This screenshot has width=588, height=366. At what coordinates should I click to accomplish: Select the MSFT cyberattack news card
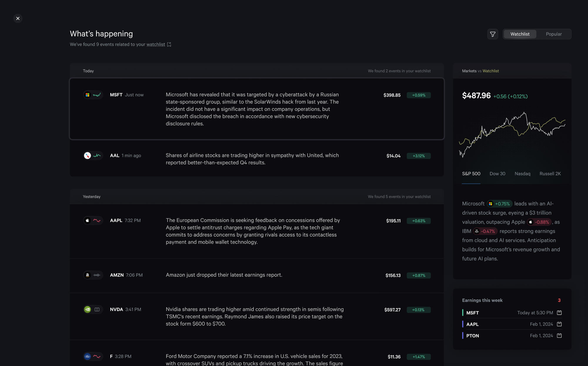click(257, 109)
